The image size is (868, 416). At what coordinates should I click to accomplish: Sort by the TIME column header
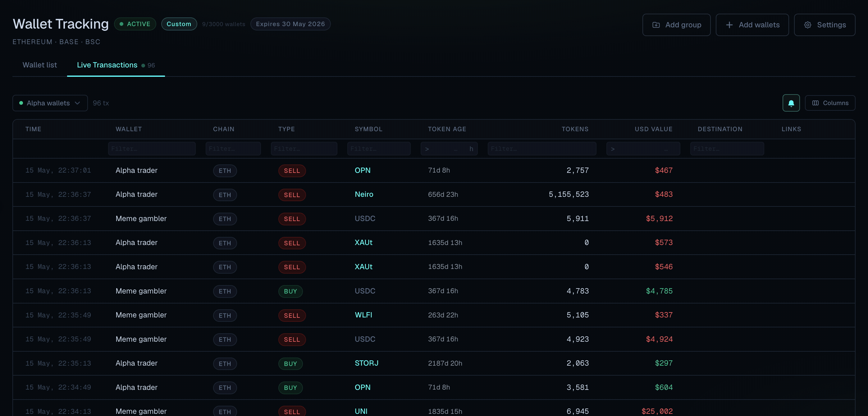tap(33, 129)
